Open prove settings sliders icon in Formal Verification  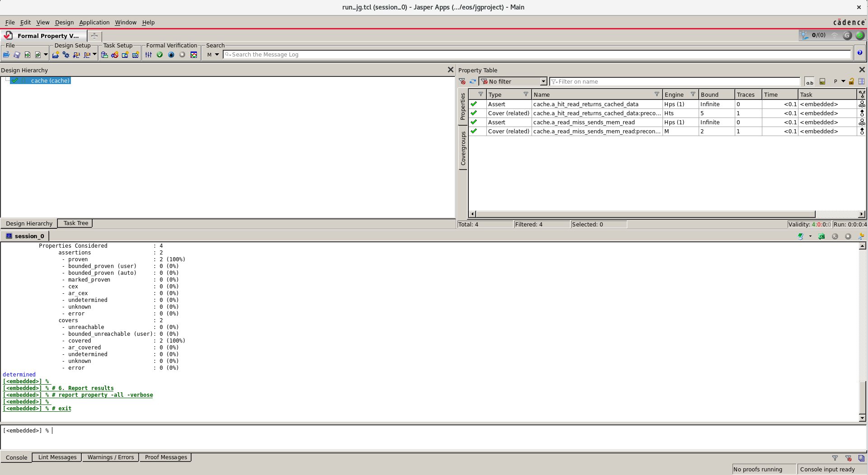coord(149,55)
